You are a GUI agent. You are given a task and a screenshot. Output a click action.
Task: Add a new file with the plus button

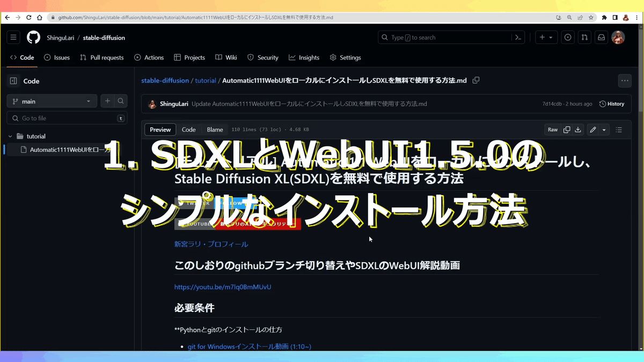coord(107,101)
